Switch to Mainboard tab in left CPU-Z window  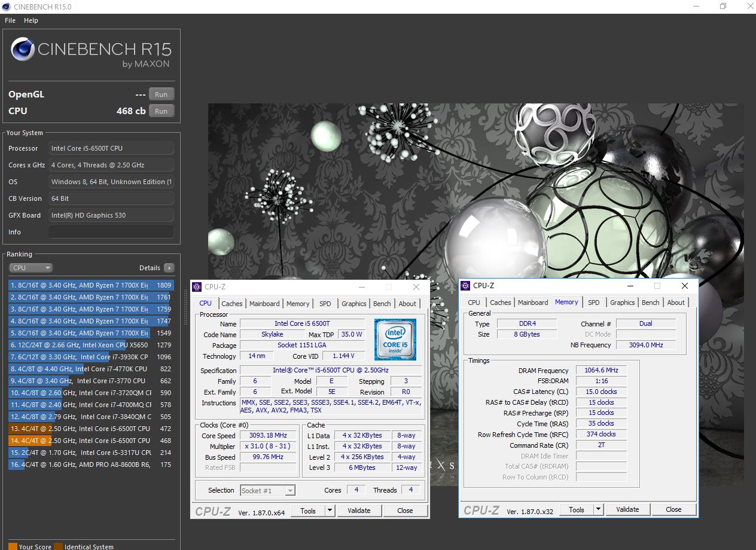point(264,304)
